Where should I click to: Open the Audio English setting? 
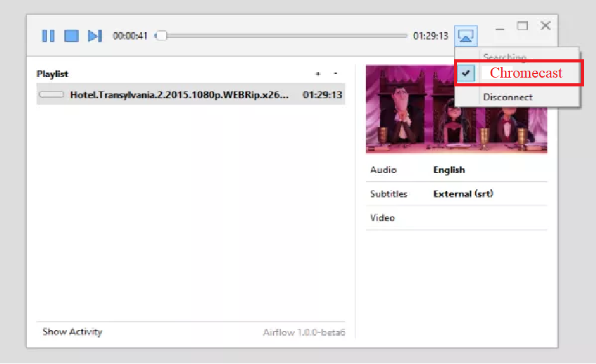[456, 170]
